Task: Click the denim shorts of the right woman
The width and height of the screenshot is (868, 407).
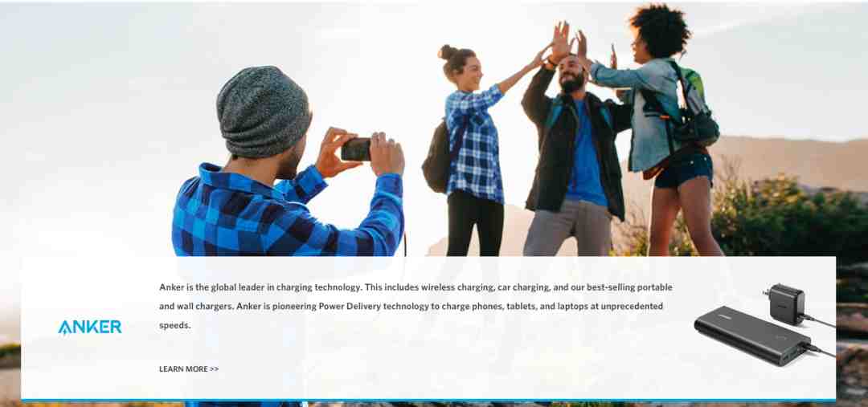Action: [x=684, y=169]
